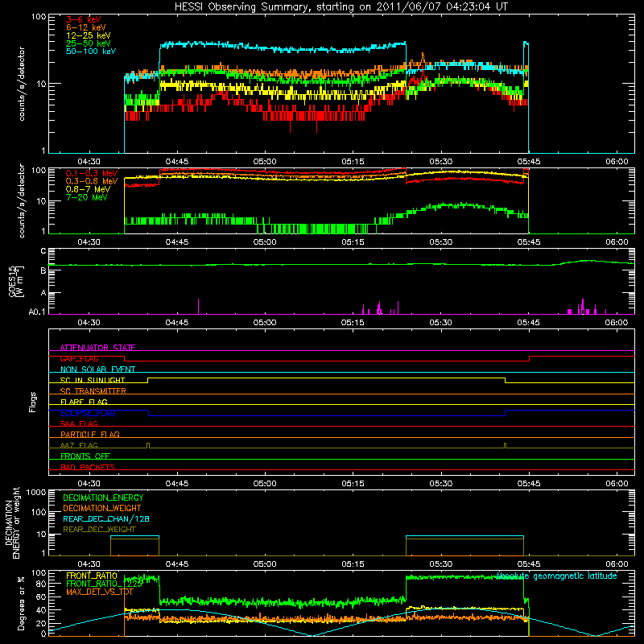Click the yellow FRONT_RATIO legend label
The width and height of the screenshot is (644, 644).
pyautogui.click(x=92, y=576)
